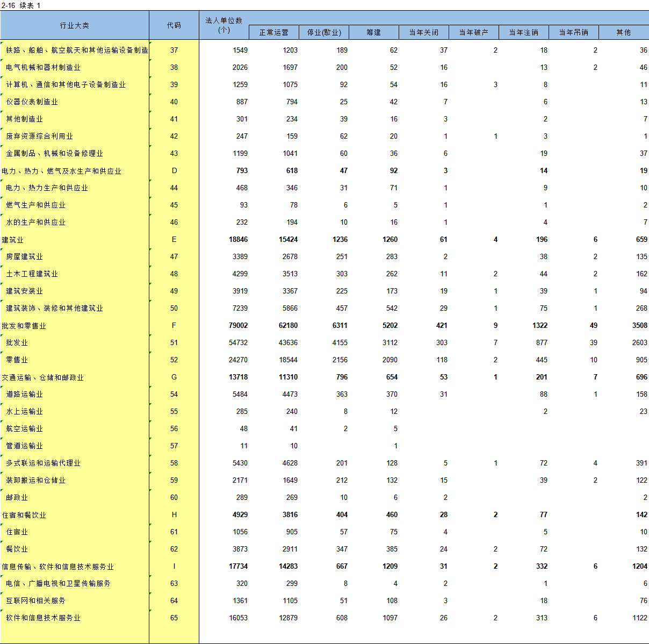Click the value 54732 in the 批发业 row
This screenshot has width=649, height=644.
(x=238, y=342)
